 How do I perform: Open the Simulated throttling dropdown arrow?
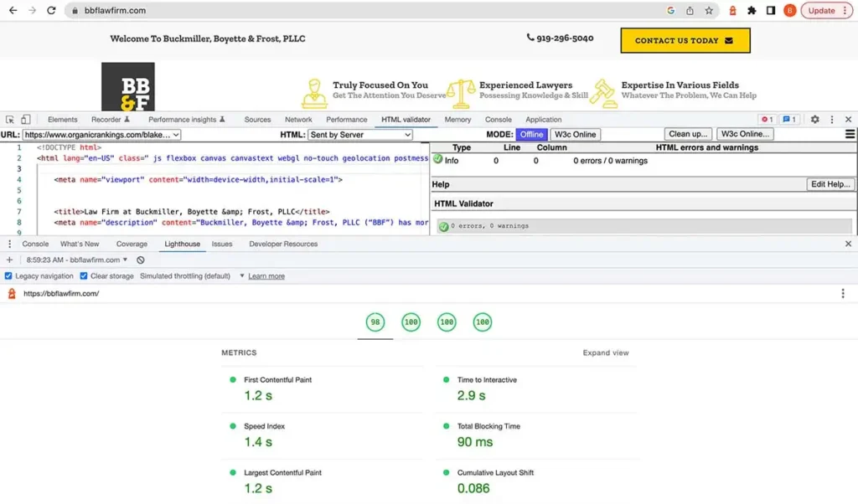click(x=242, y=276)
